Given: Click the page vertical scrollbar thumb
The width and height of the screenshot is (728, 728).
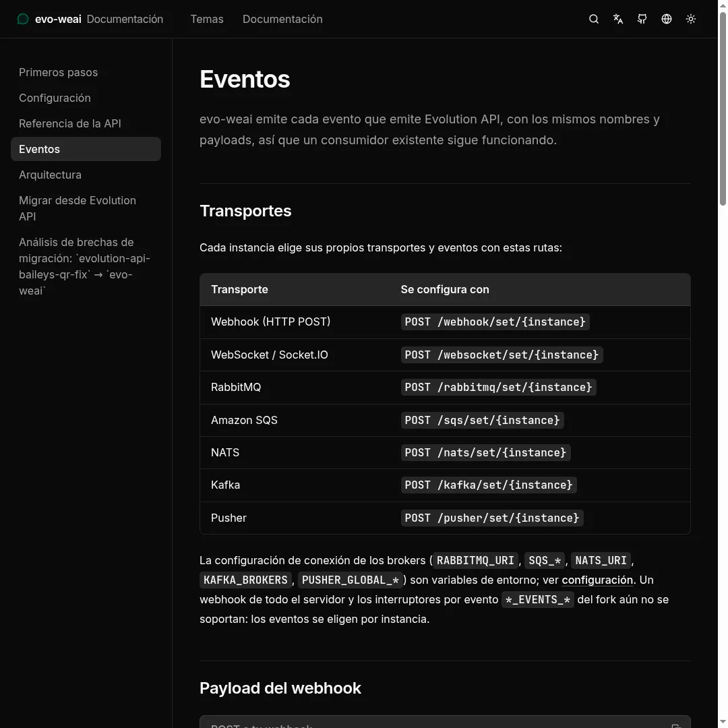Looking at the screenshot, I should tap(723, 109).
